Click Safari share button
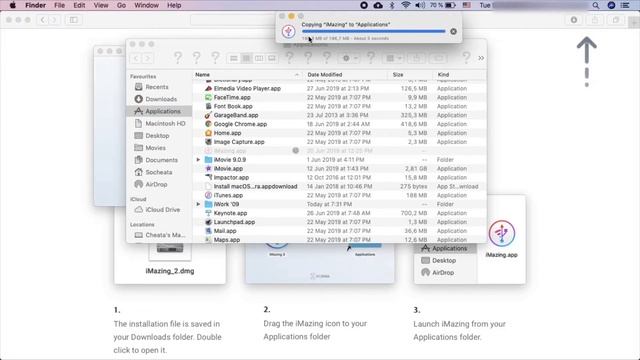The width and height of the screenshot is (640, 360). (595, 20)
